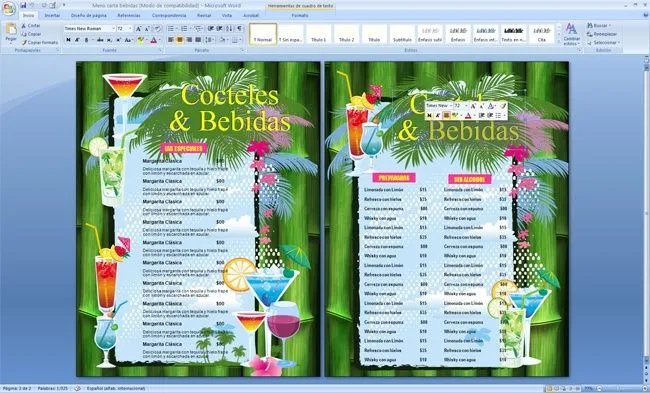This screenshot has height=393, width=650.
Task: Click Buscar in Edición group
Action: [598, 26]
